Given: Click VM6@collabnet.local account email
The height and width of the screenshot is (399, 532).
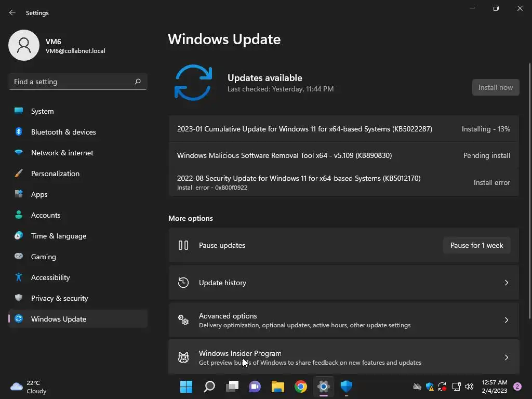Looking at the screenshot, I should 75,51.
